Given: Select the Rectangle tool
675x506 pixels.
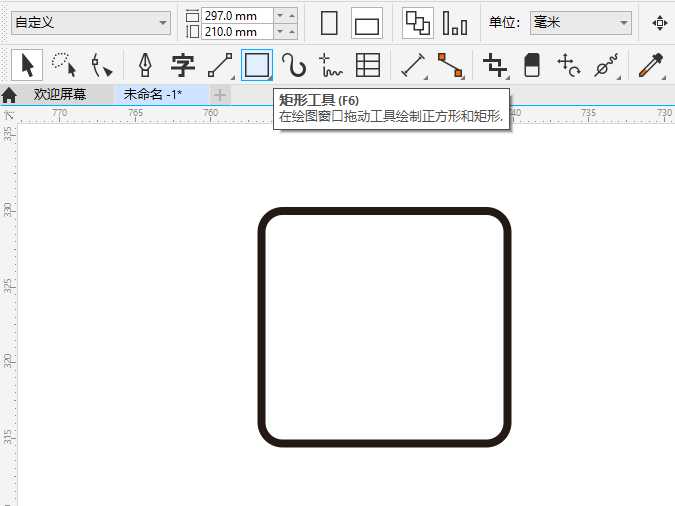Looking at the screenshot, I should tap(257, 65).
